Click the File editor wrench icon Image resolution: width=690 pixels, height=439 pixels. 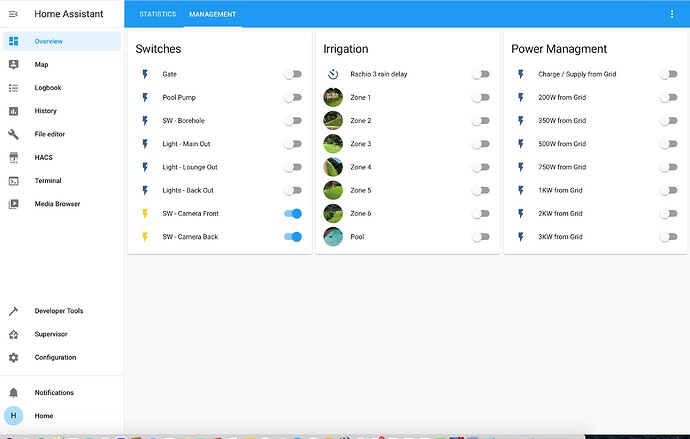pos(14,134)
